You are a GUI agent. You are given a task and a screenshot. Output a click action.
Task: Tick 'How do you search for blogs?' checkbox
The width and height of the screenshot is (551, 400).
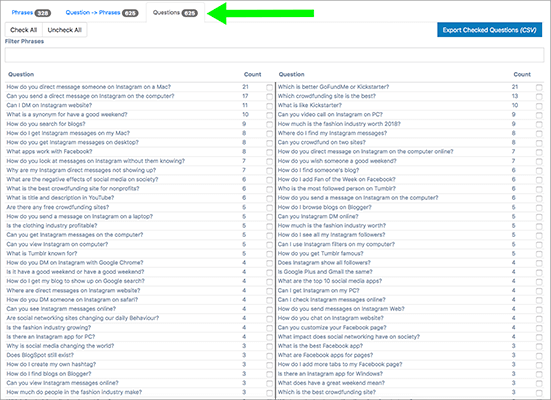click(x=269, y=124)
